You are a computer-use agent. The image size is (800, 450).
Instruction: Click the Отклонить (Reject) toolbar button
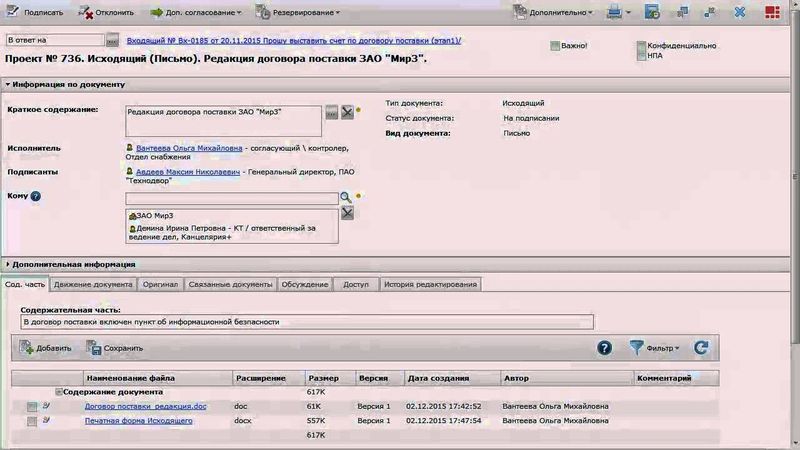pos(108,12)
